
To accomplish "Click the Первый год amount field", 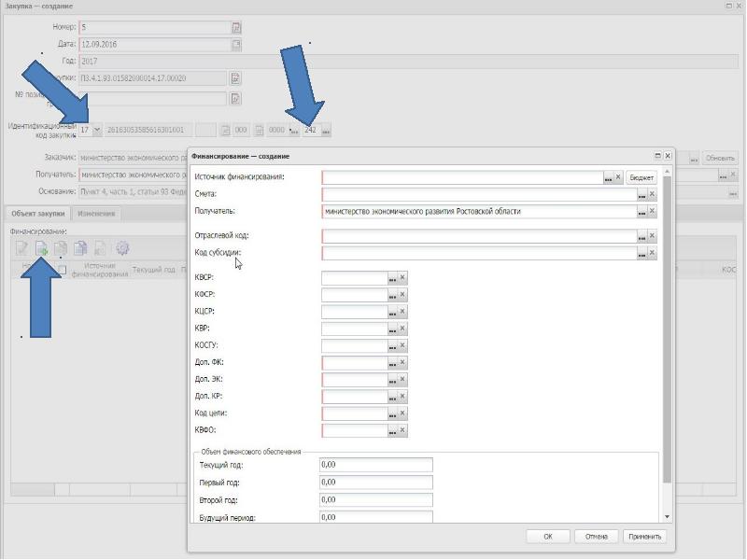I will 376,483.
